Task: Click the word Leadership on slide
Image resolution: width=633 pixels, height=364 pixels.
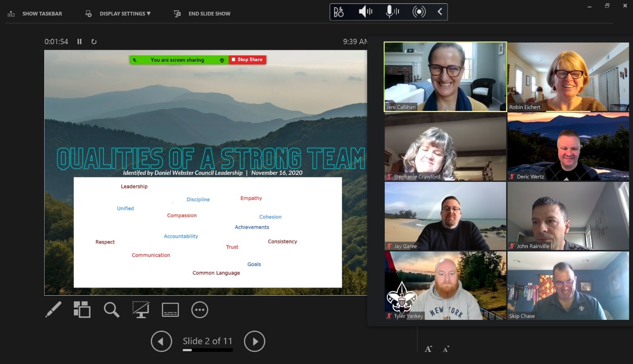Action: point(134,186)
